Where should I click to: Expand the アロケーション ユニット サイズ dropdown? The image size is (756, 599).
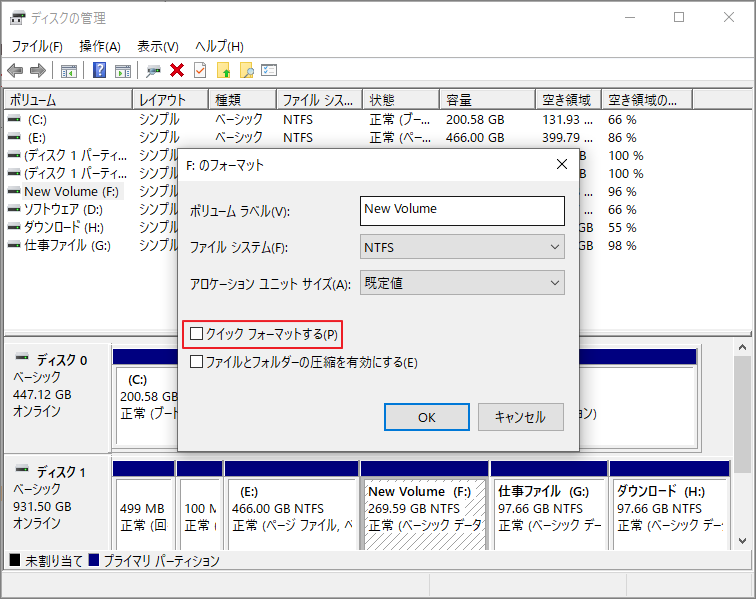point(462,283)
